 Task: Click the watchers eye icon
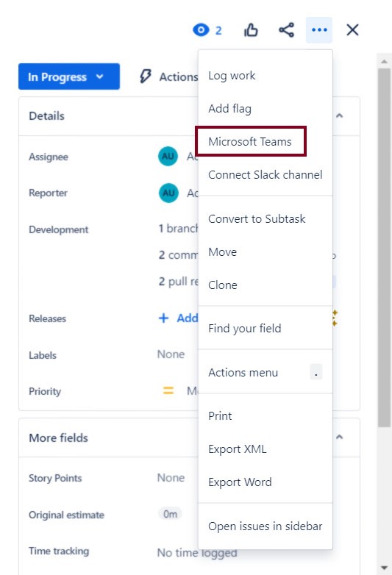click(201, 29)
